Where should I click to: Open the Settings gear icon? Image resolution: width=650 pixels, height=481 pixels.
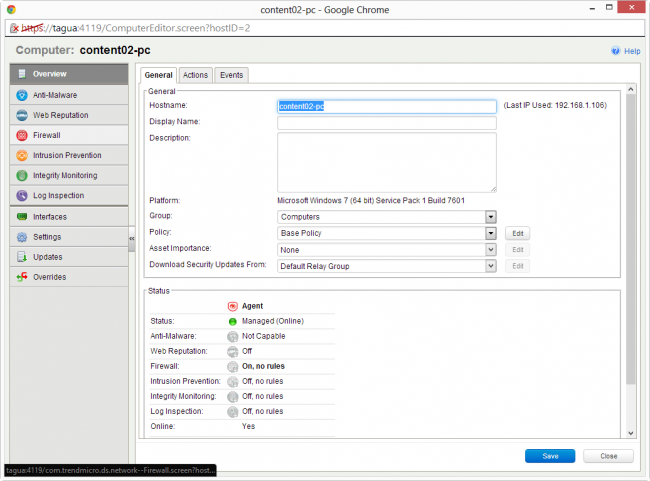point(22,237)
